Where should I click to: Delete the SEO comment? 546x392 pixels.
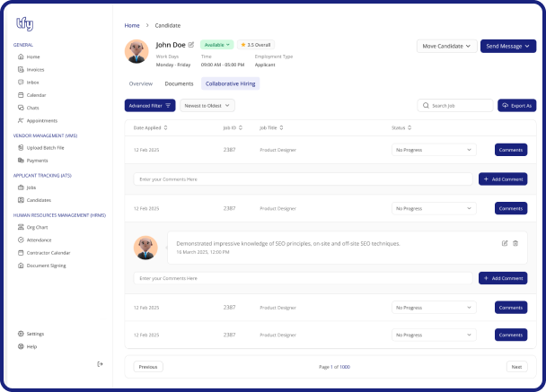pyautogui.click(x=515, y=243)
